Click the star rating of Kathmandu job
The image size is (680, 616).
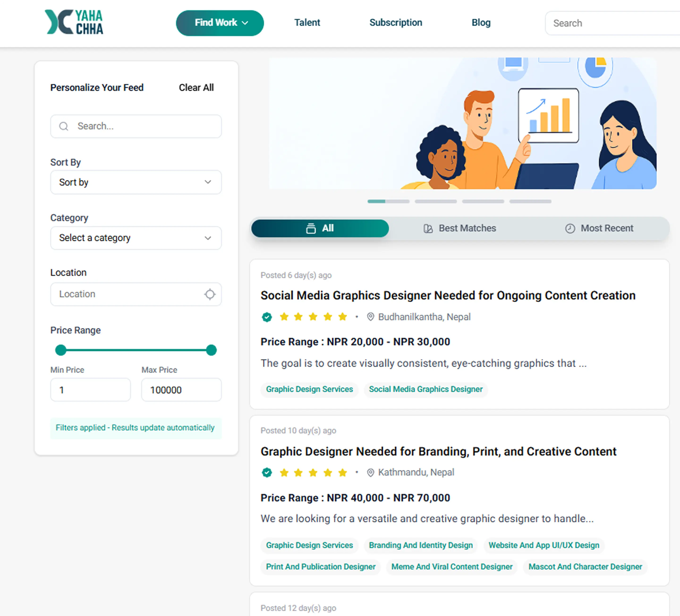[x=313, y=472]
